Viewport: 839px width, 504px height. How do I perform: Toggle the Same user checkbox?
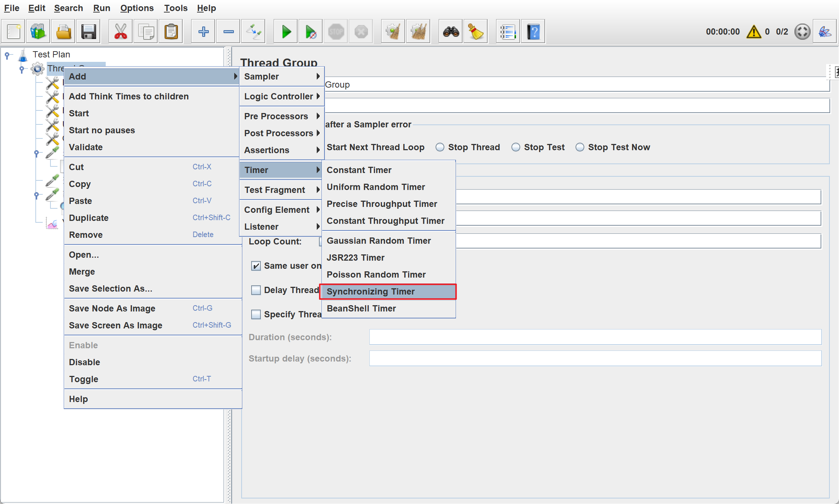(256, 266)
